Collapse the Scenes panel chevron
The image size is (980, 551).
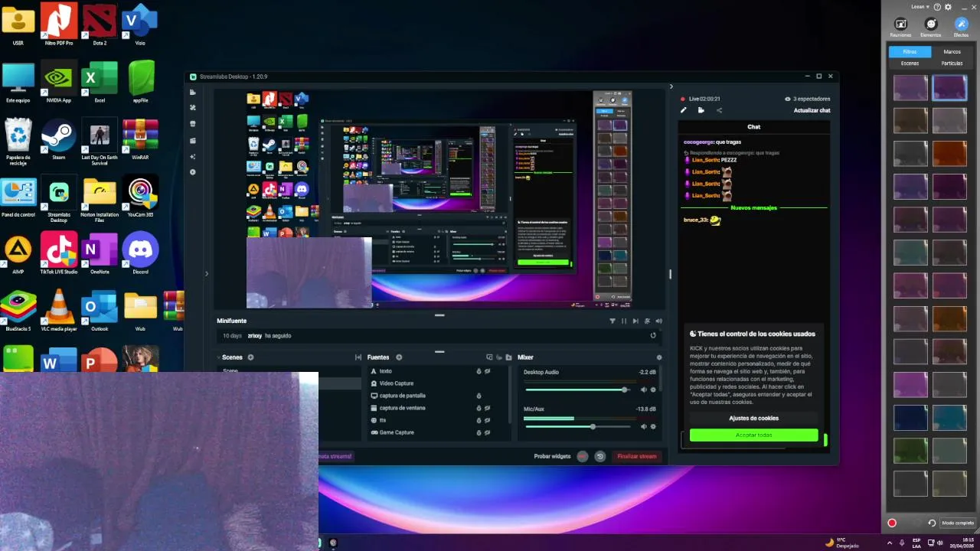(x=218, y=357)
